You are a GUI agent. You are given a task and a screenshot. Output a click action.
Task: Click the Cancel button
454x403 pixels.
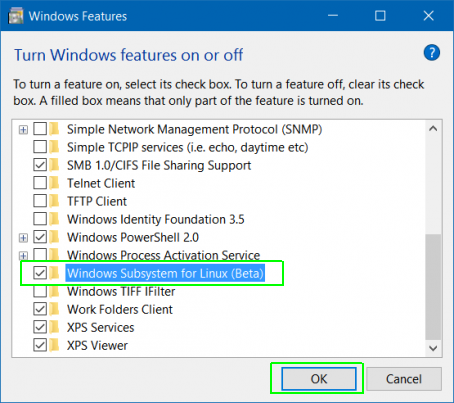(404, 379)
